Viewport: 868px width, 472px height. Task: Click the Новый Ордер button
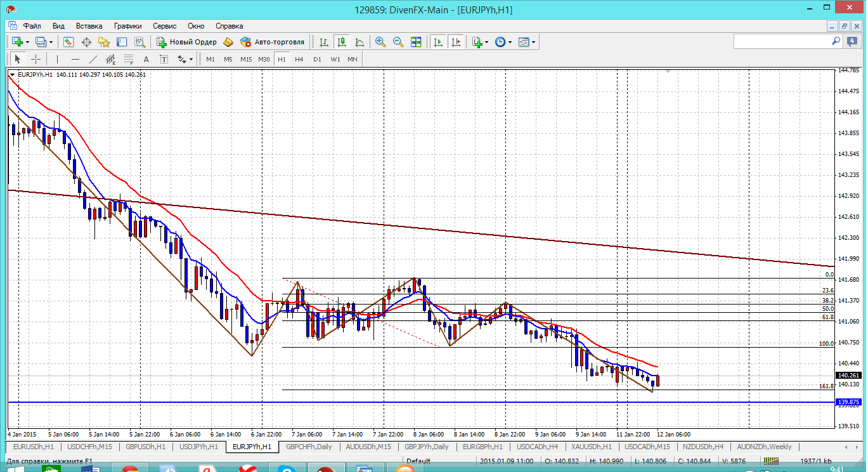coord(187,42)
